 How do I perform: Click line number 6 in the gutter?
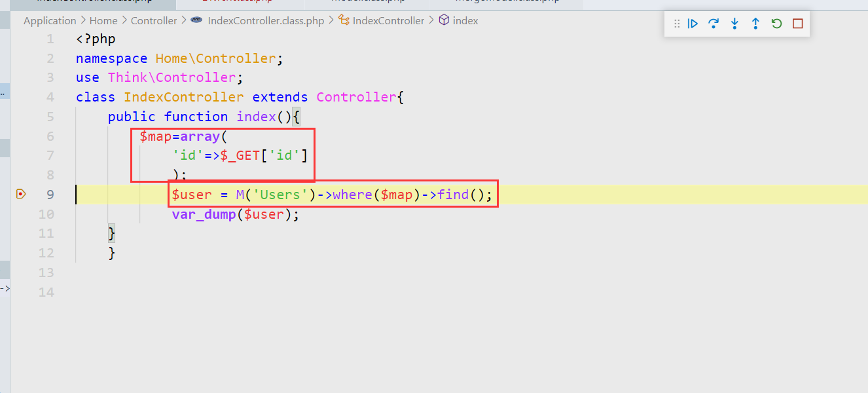(x=50, y=136)
